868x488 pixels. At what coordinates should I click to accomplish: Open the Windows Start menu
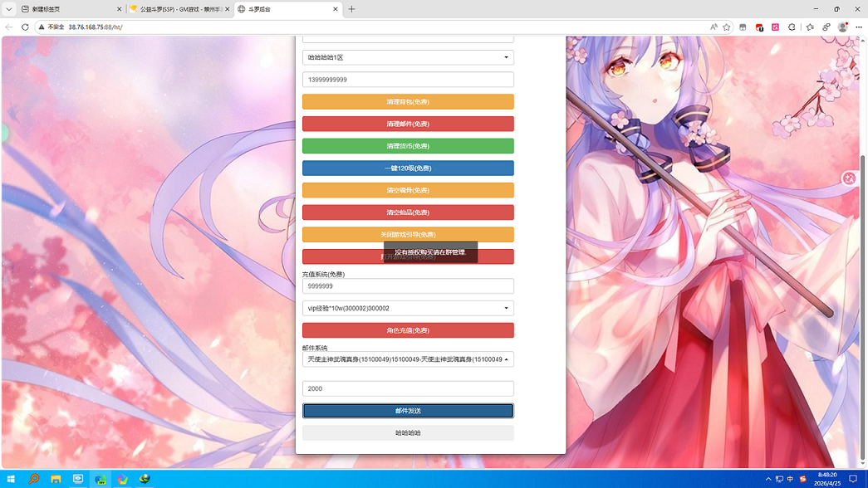click(11, 479)
